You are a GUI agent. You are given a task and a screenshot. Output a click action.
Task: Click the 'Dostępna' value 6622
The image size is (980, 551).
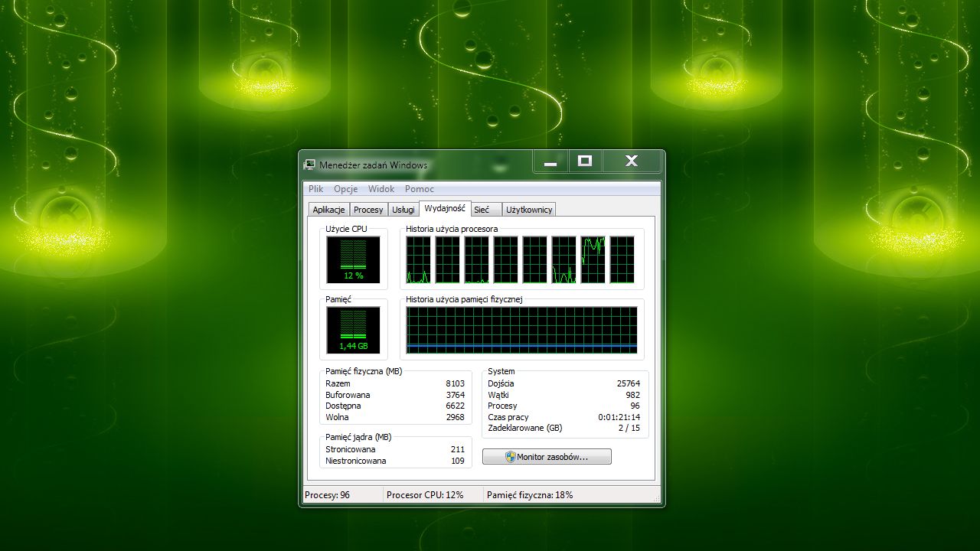pos(455,406)
